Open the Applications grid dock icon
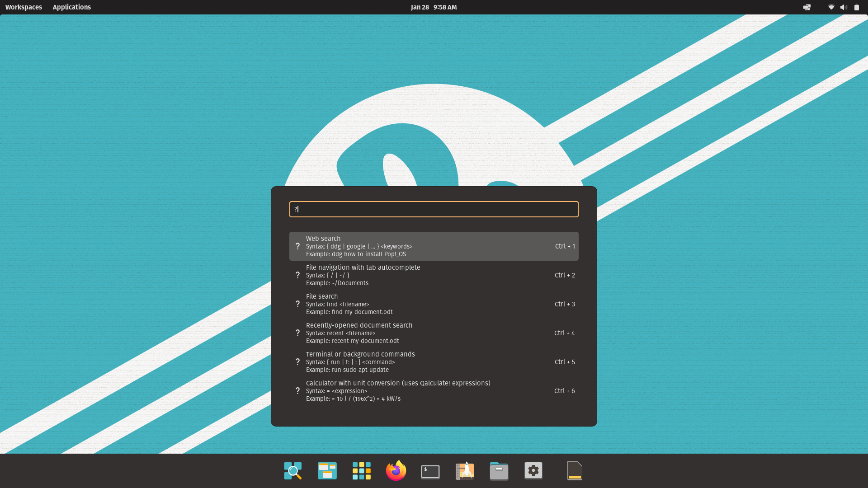This screenshot has height=488, width=868. 362,471
